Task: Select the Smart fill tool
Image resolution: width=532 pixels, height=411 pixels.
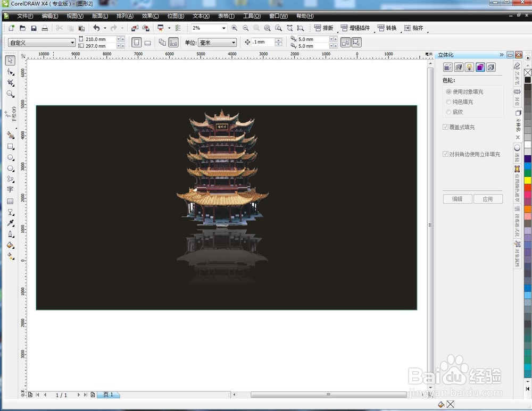Action: click(x=11, y=135)
